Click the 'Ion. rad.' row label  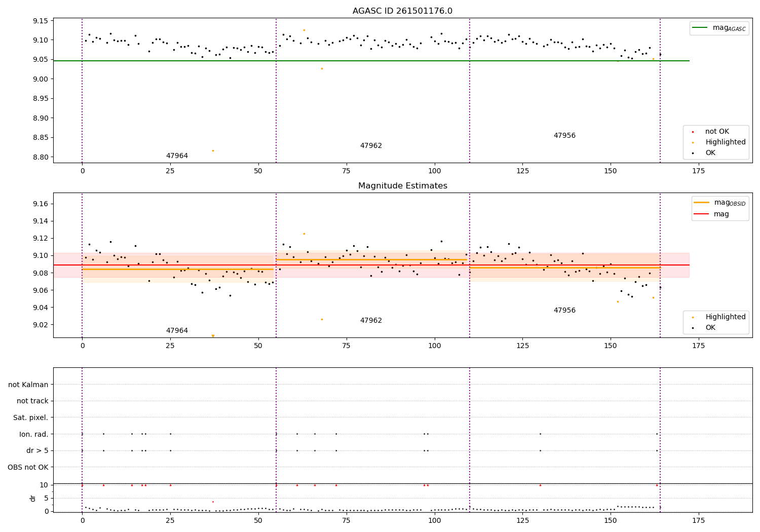coord(34,434)
